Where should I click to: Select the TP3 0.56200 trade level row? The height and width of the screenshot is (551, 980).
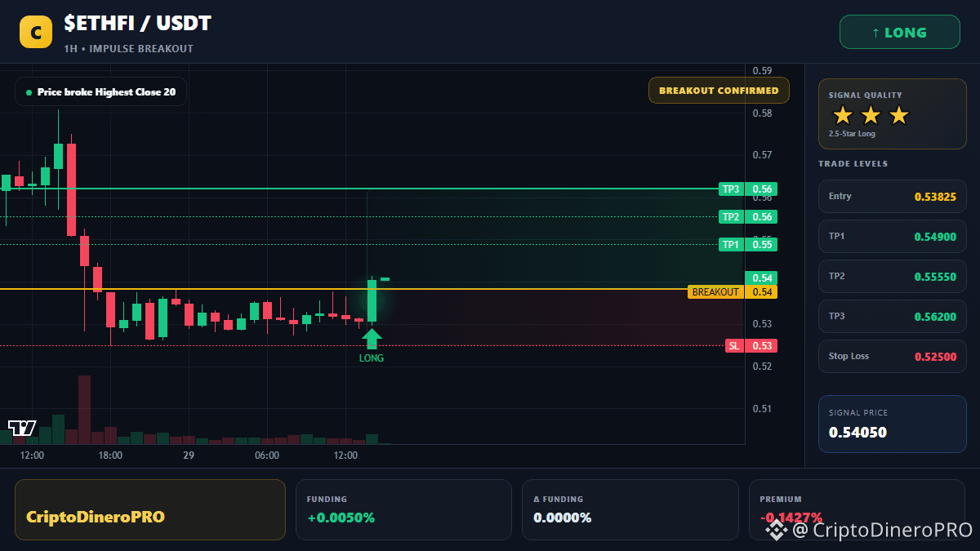892,316
